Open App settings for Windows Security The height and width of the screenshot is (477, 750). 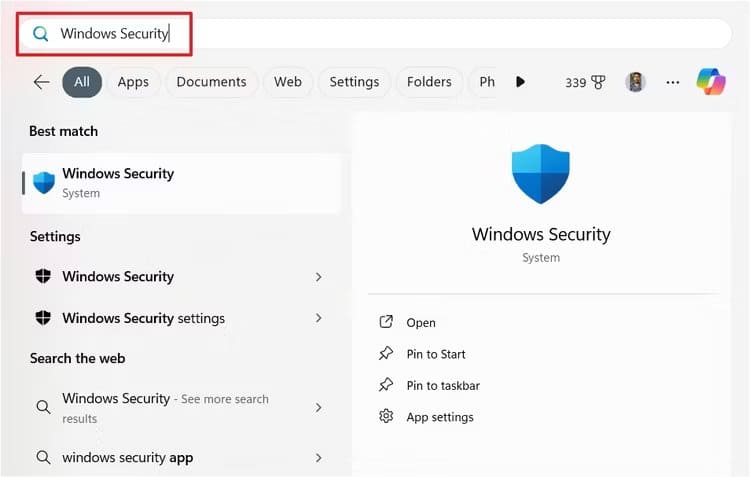[x=439, y=417]
